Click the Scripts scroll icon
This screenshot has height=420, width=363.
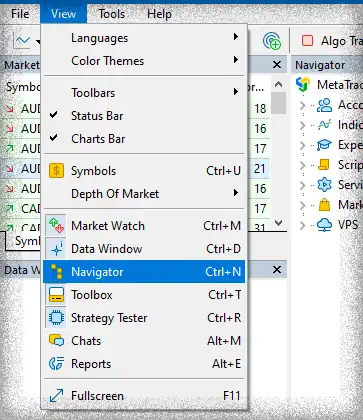click(x=324, y=165)
